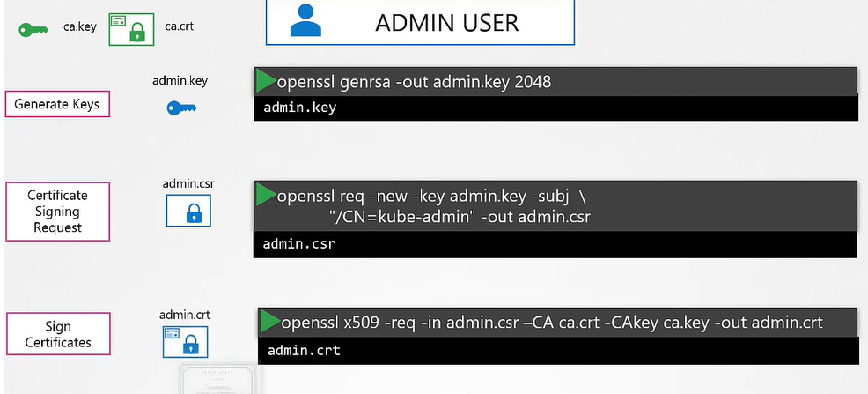The height and width of the screenshot is (394, 868).
Task: Click the admin.crt output line
Action: (x=305, y=350)
